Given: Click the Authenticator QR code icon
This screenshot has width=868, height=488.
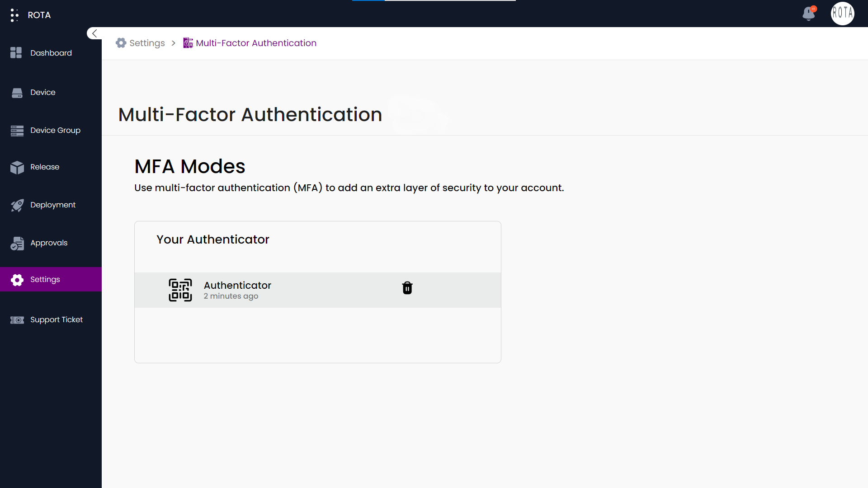Looking at the screenshot, I should click(x=180, y=290).
